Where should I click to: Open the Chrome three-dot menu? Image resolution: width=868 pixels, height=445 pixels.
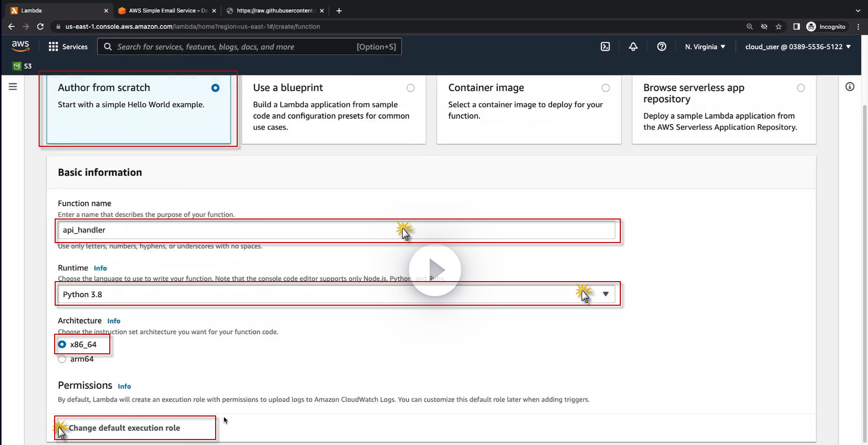[x=858, y=27]
